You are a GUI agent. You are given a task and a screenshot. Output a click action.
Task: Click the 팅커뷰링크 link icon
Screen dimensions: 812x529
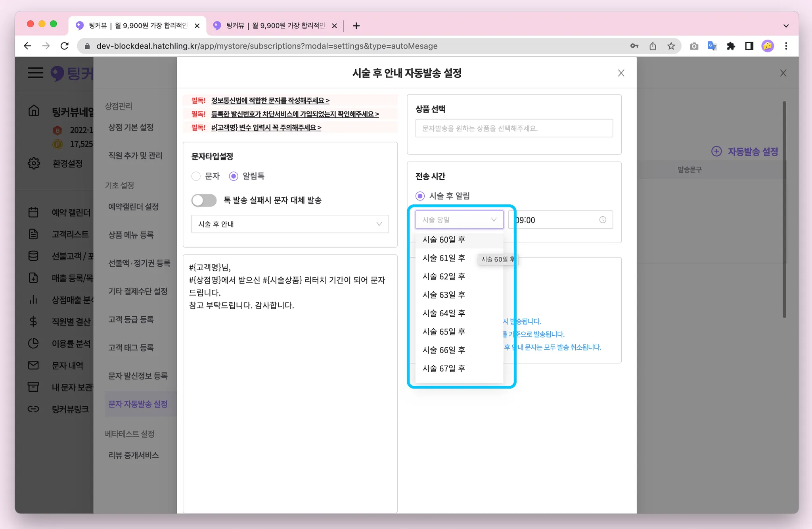pos(33,409)
